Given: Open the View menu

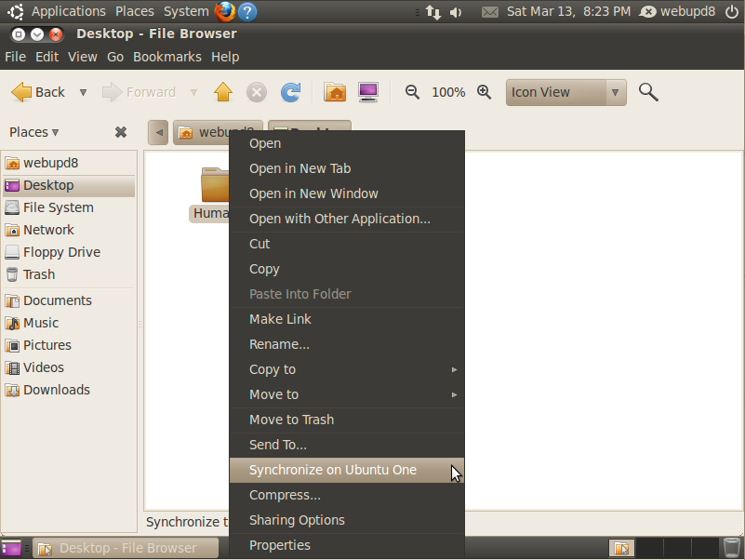Looking at the screenshot, I should coord(82,57).
